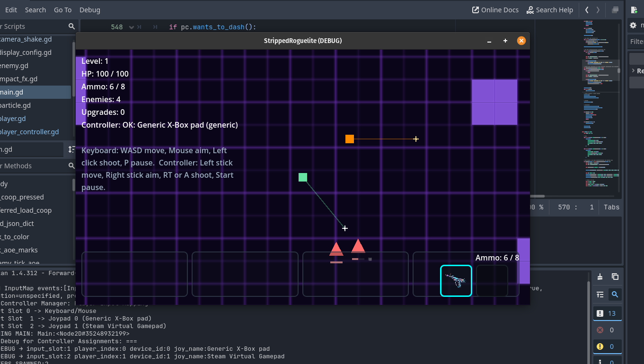
Task: Toggle warning messages filter with yellow icon
Action: point(607,347)
